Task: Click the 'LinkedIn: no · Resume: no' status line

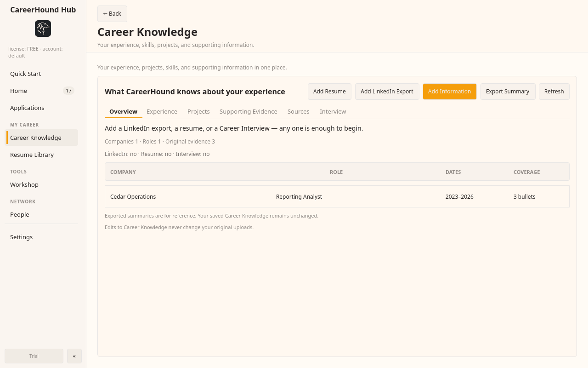Action: click(157, 154)
